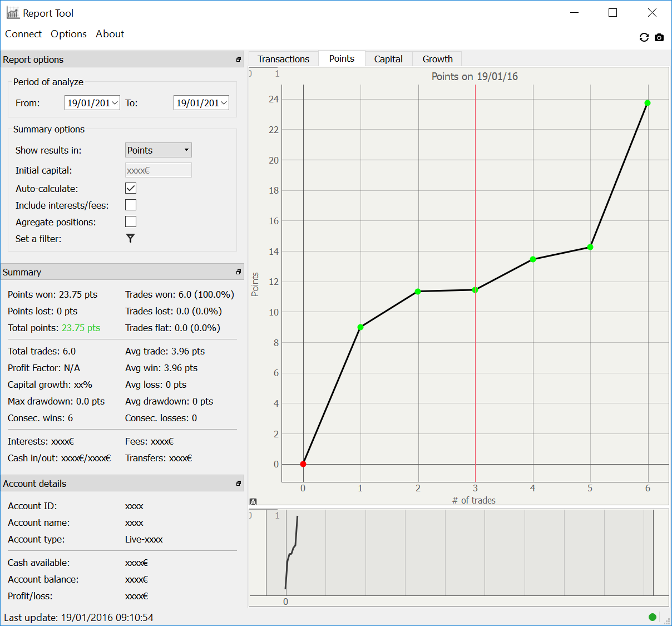Open the filter funnel icon

click(131, 238)
